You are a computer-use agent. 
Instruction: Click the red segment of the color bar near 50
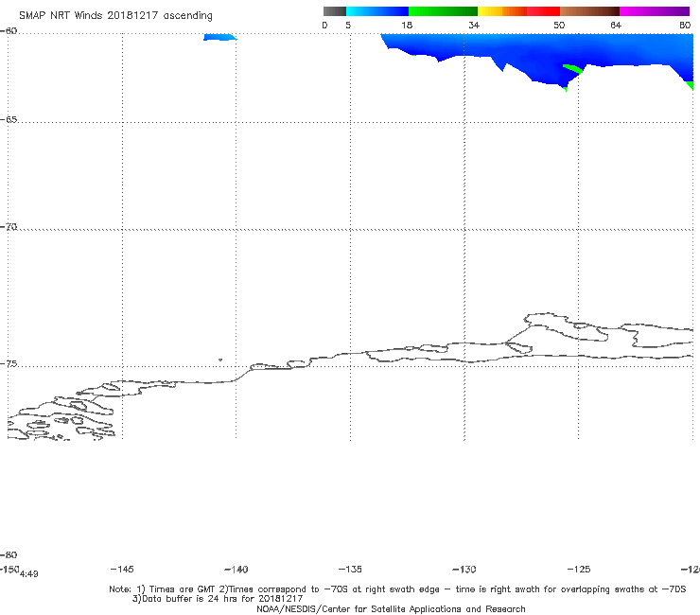[543, 11]
